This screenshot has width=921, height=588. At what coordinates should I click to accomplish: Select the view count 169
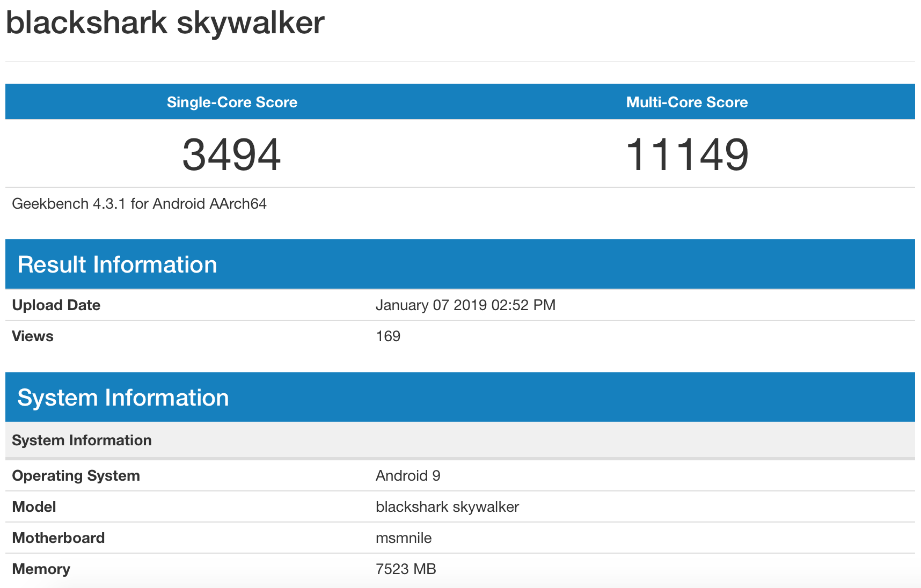pyautogui.click(x=388, y=336)
